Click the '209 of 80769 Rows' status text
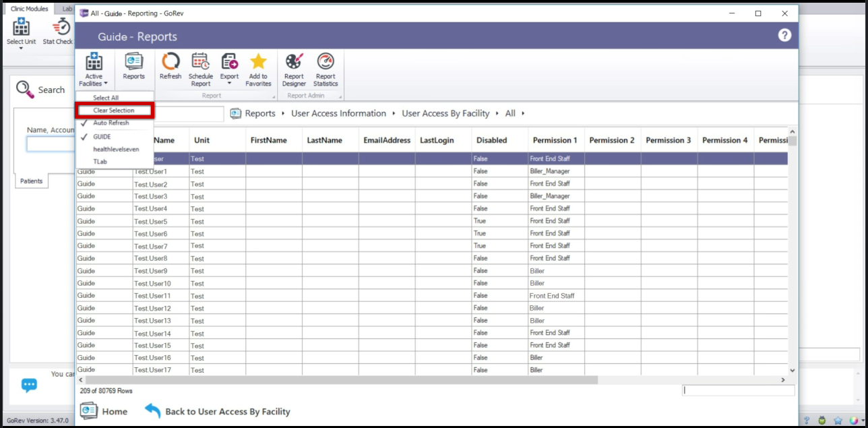 click(x=106, y=390)
